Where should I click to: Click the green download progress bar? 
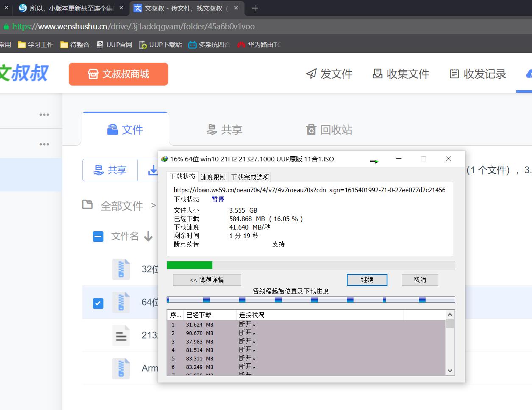point(189,264)
